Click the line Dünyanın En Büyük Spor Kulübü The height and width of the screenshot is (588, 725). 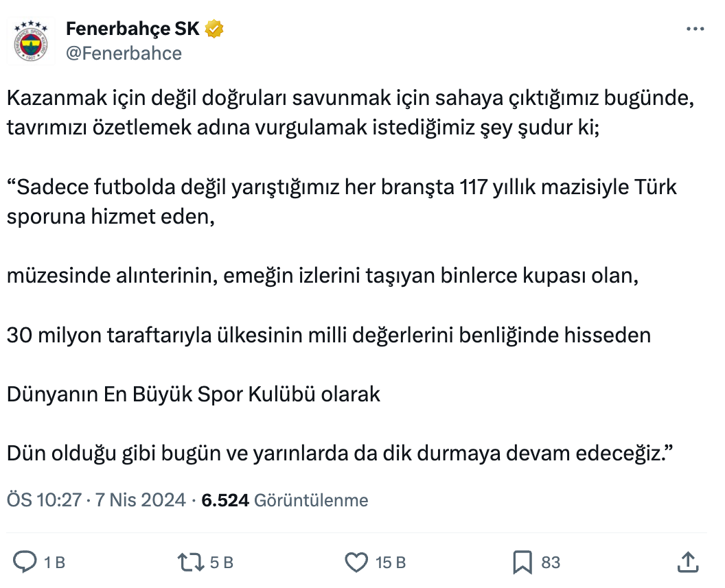point(194,395)
